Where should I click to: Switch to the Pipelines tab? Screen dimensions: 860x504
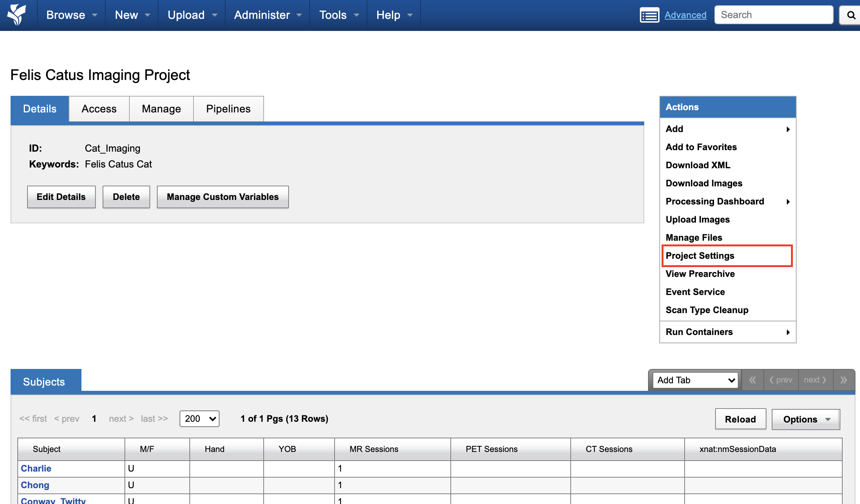tap(228, 109)
